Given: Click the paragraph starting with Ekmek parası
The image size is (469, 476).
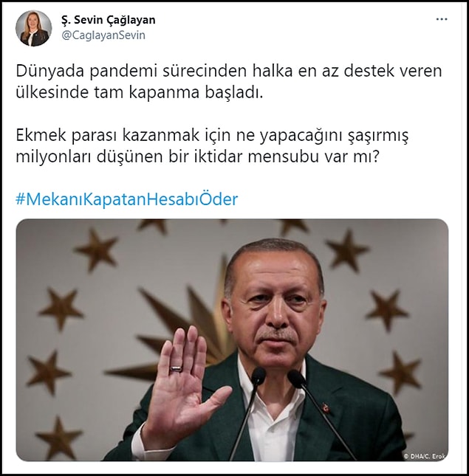Looking at the screenshot, I should (212, 145).
